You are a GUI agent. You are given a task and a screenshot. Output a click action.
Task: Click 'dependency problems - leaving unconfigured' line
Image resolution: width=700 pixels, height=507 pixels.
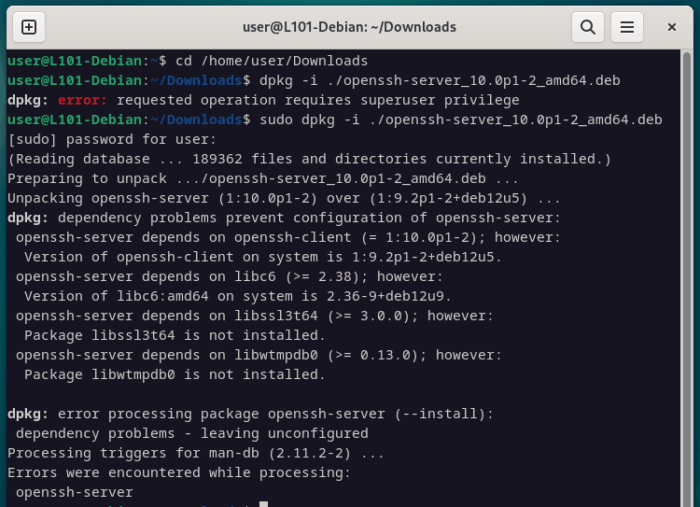[192, 434]
